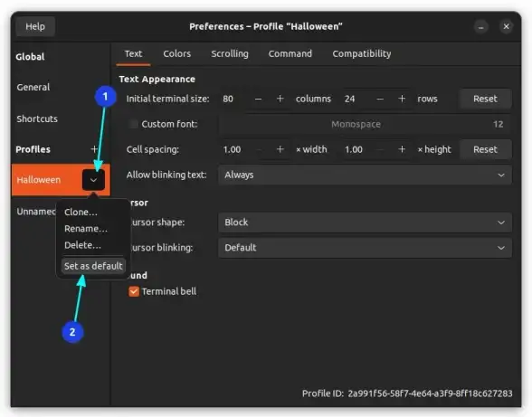Open Shortcuts settings in sidebar
The width and height of the screenshot is (532, 417).
37,118
